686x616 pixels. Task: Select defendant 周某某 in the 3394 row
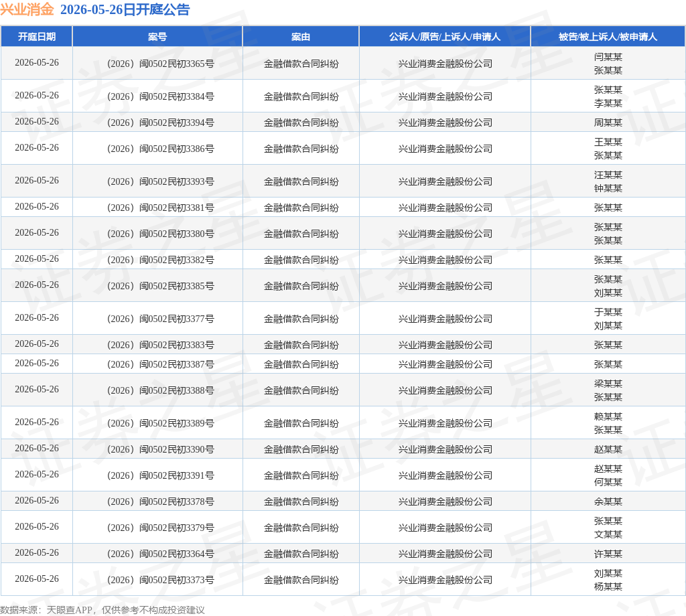(608, 123)
